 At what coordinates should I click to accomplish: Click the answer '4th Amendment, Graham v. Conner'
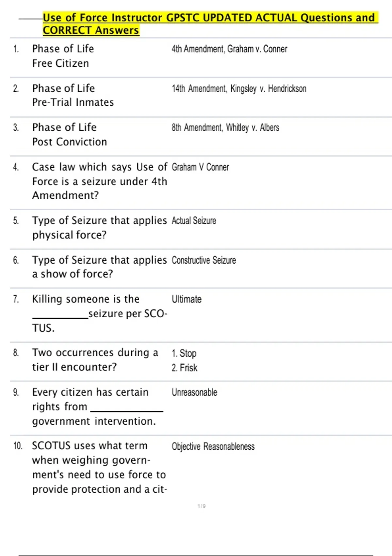pyautogui.click(x=229, y=49)
